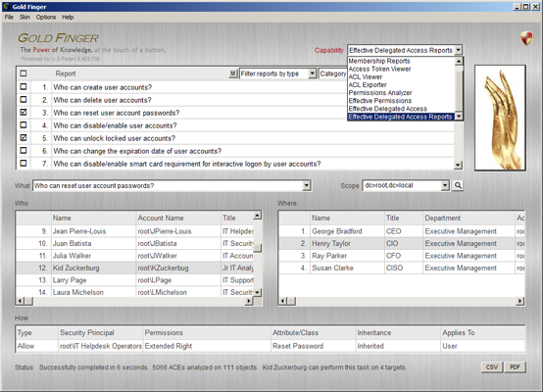
Task: Uncheck 'Who can reset user account passwords?' box
Action: tap(24, 113)
